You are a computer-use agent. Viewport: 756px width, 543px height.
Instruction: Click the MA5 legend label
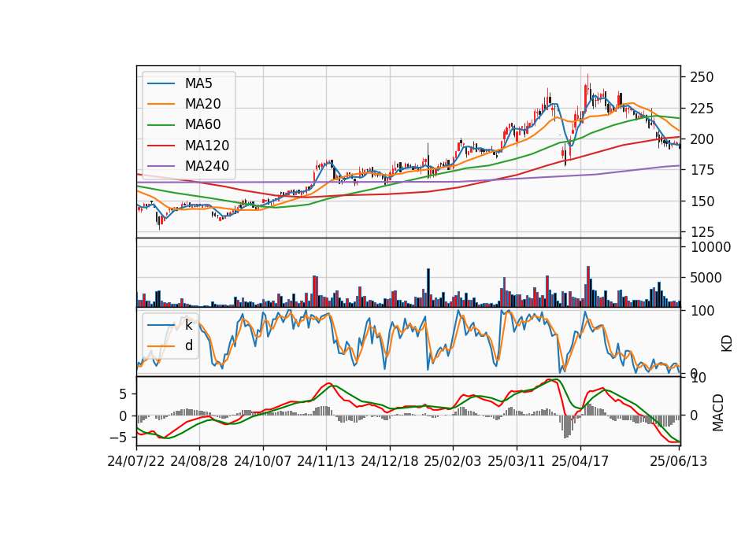click(x=198, y=83)
